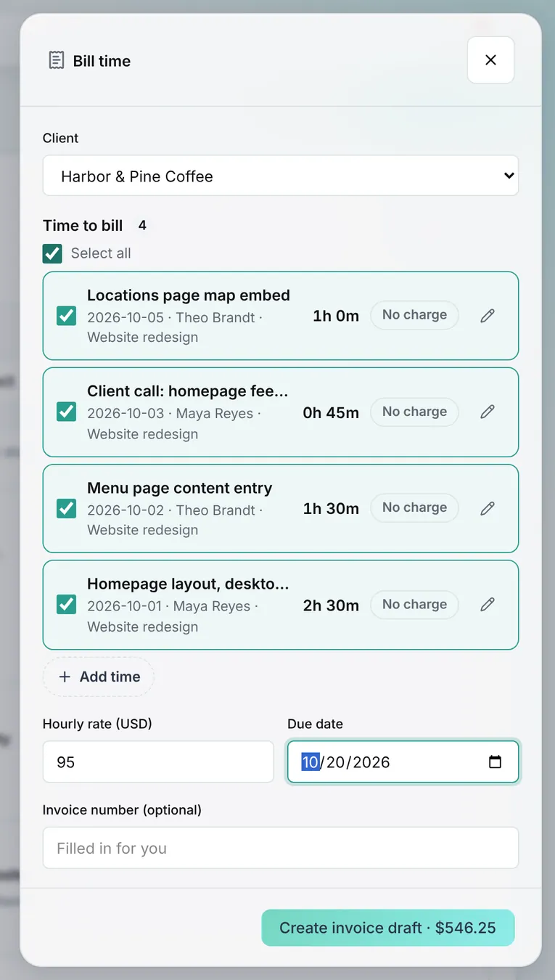The image size is (555, 980).
Task: Click the Select all label text
Action: [101, 253]
